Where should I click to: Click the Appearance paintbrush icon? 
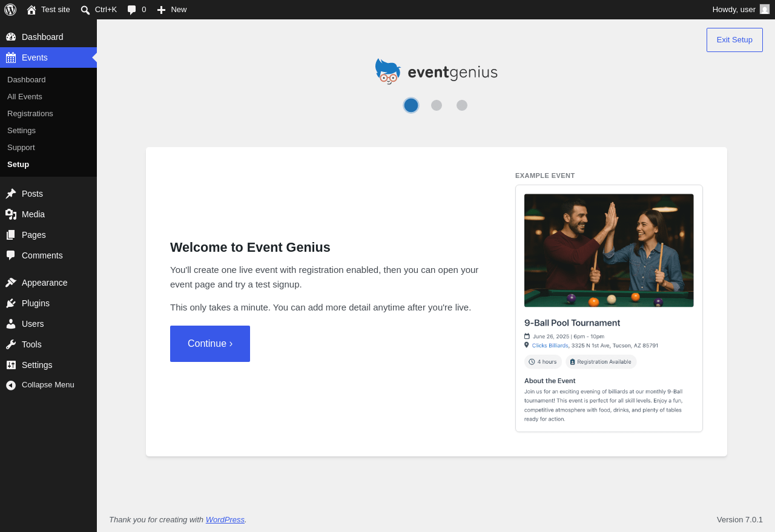coord(11,283)
